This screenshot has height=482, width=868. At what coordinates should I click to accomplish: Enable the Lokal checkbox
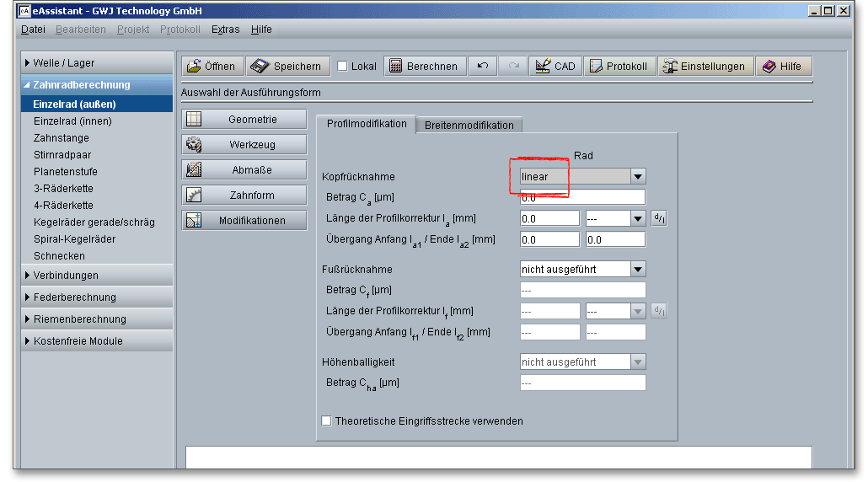[342, 67]
